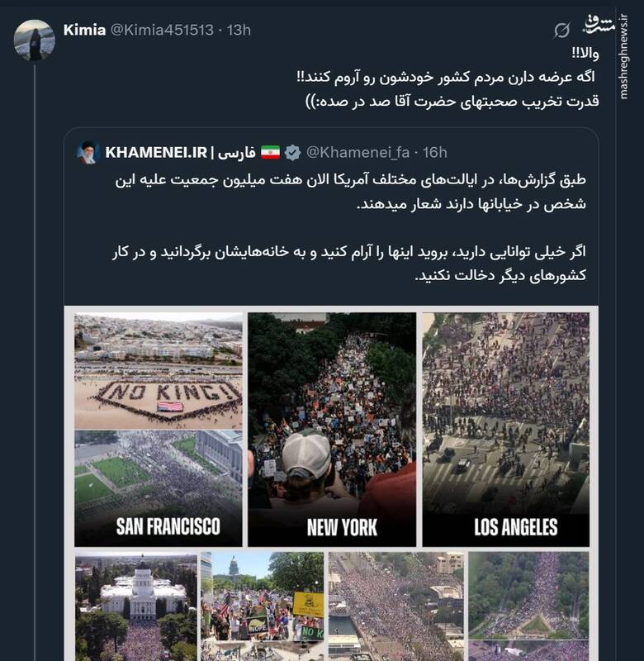The width and height of the screenshot is (644, 661).
Task: Open the 13h timestamp of Kimia's tweet
Action: click(x=239, y=31)
